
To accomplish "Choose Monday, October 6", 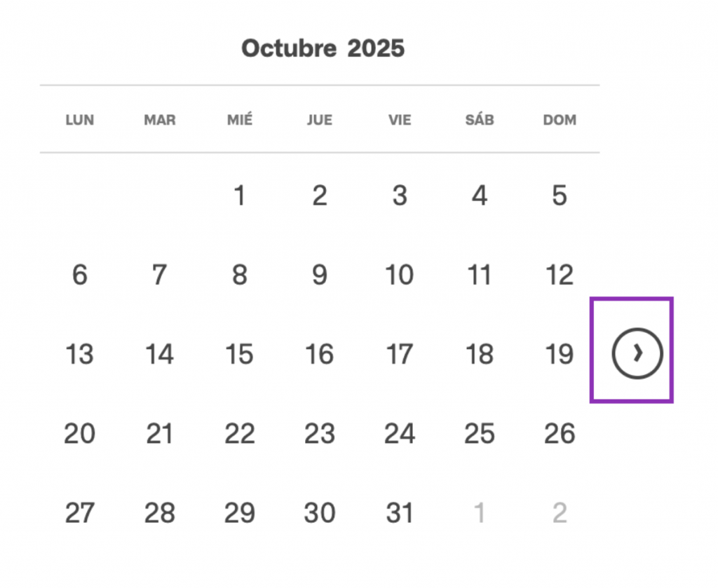I will [x=79, y=275].
